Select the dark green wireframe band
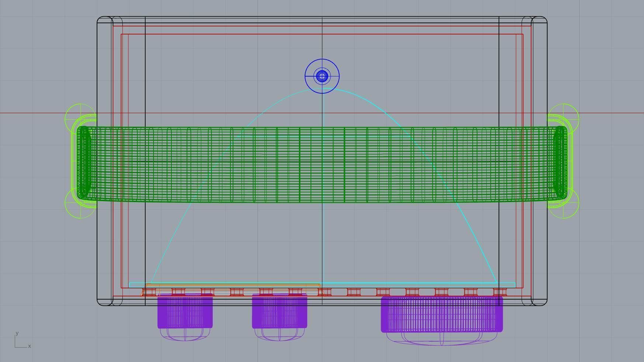 point(322,164)
